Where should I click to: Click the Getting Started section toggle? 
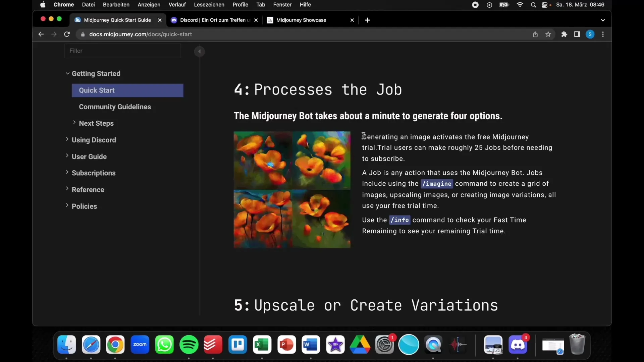pos(68,73)
